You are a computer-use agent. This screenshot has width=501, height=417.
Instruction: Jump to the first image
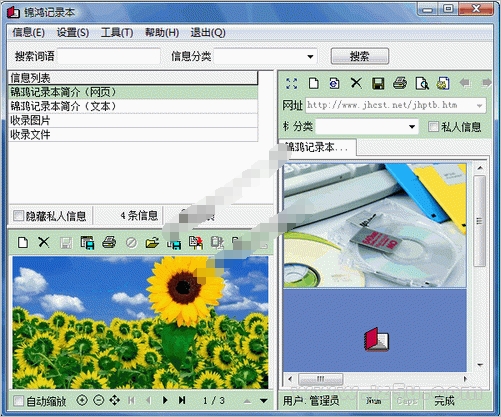coord(131,400)
